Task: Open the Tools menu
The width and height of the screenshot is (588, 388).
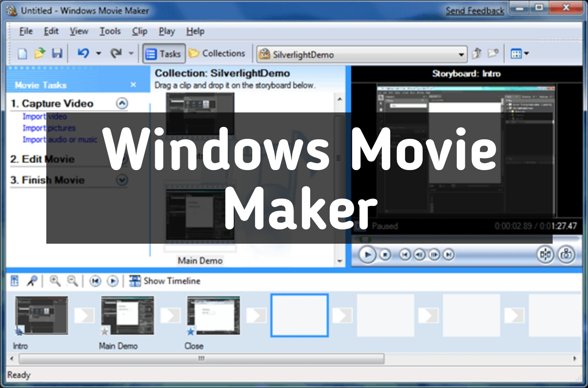Action: tap(110, 31)
